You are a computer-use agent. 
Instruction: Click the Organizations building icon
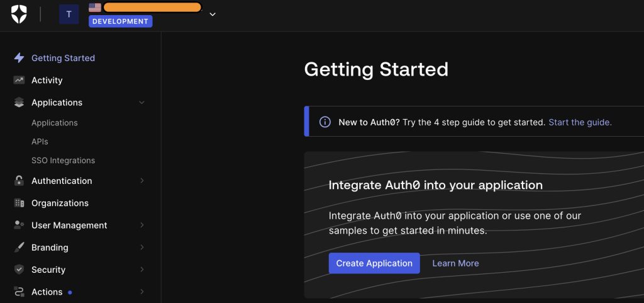pyautogui.click(x=19, y=203)
